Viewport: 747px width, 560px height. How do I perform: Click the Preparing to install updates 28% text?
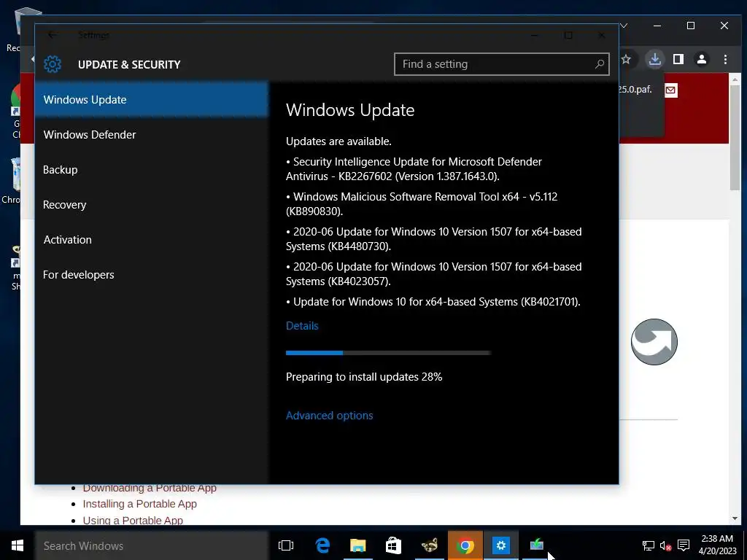point(364,377)
